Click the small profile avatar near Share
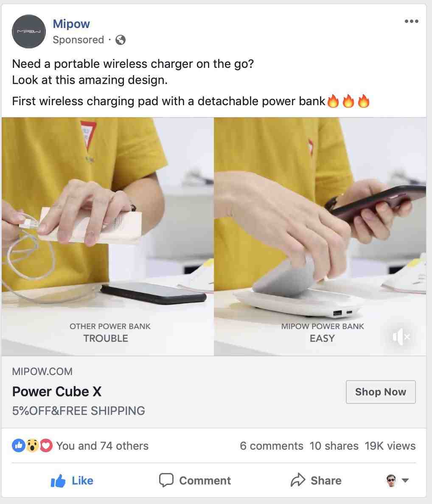This screenshot has width=432, height=504. click(391, 481)
